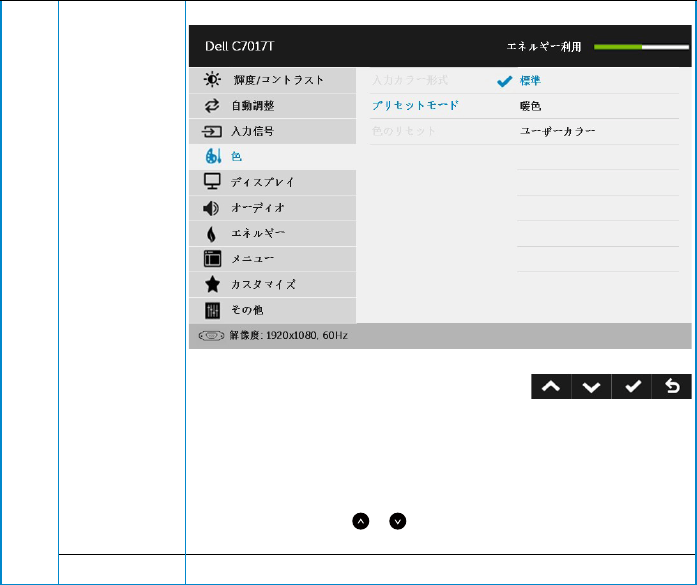
Task: Click the small round down-arrow icon
Action: click(398, 521)
